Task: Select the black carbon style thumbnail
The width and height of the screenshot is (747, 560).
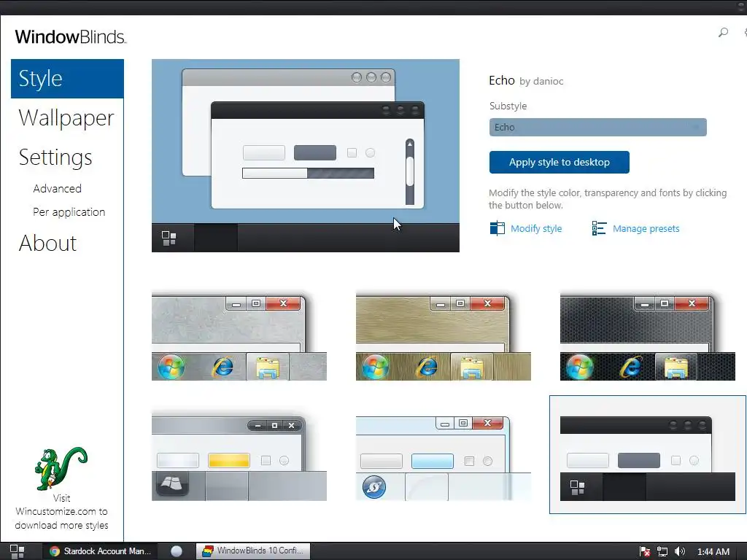Action: click(648, 337)
